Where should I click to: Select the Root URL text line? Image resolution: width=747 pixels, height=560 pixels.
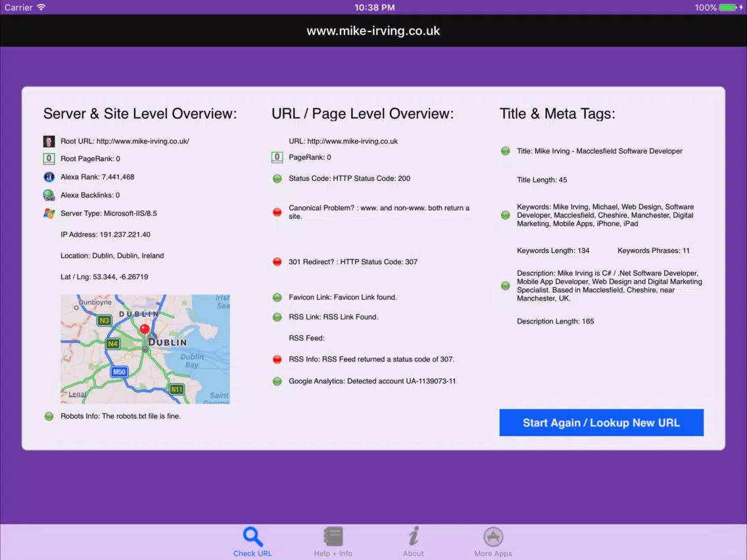click(125, 141)
